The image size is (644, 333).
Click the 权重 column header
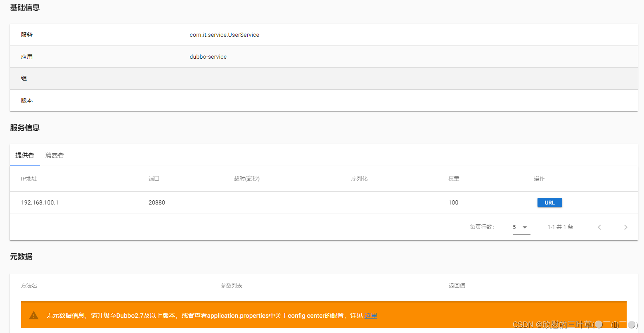pyautogui.click(x=454, y=178)
